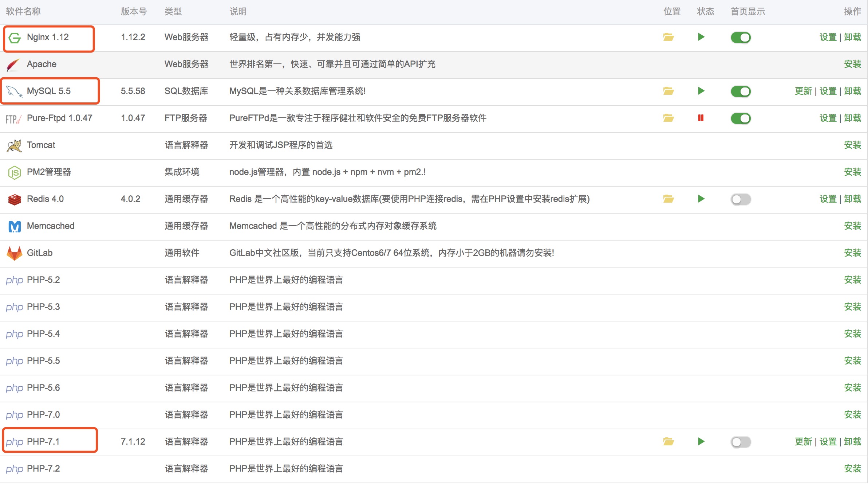The height and width of the screenshot is (484, 868).
Task: Click 卸载 to uninstall PHP-7.1
Action: point(853,442)
